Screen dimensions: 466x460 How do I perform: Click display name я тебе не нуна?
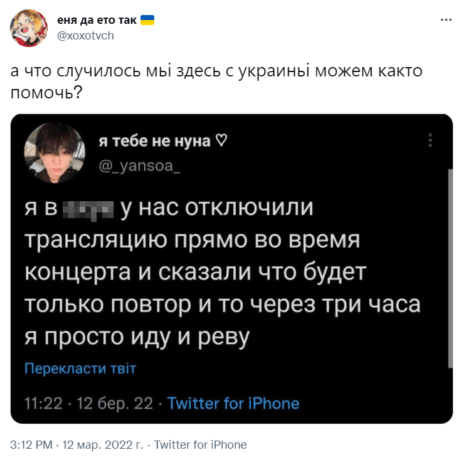tap(155, 141)
